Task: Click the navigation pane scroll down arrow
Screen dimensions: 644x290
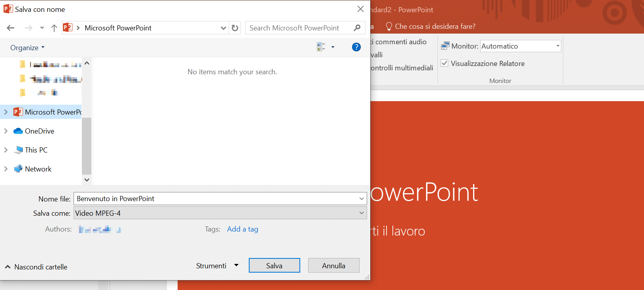Action: [x=87, y=180]
